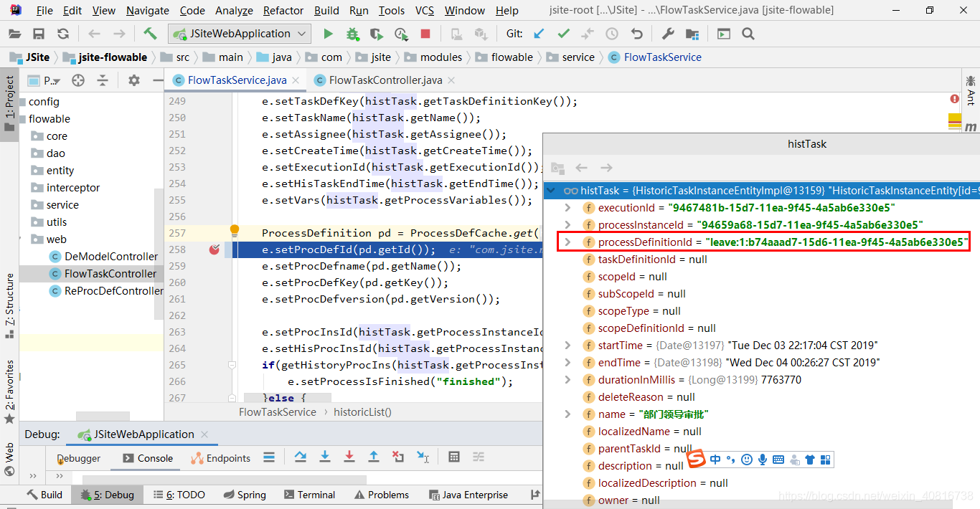The width and height of the screenshot is (980, 509).
Task: Open Git Show History clock icon
Action: coord(612,34)
